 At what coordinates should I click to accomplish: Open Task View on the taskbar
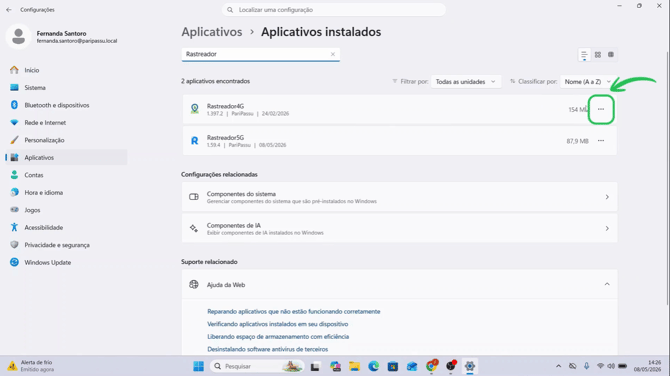pyautogui.click(x=315, y=366)
